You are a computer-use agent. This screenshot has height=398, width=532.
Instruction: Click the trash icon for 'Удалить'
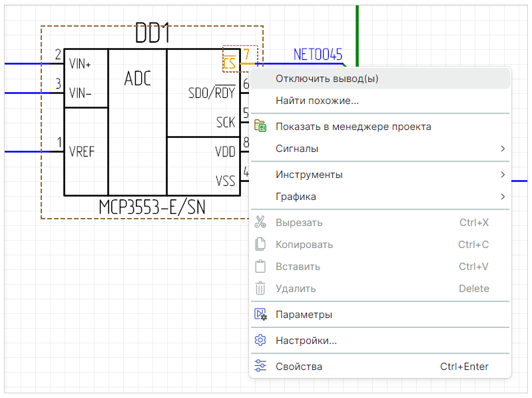click(260, 288)
